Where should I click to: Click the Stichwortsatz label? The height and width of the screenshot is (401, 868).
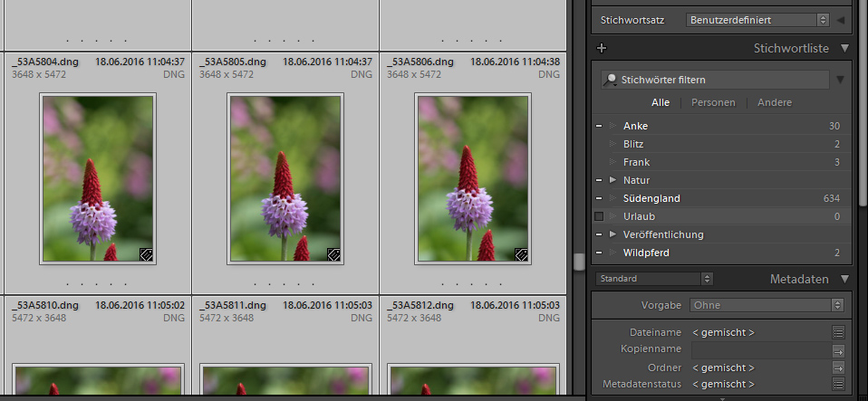[632, 20]
